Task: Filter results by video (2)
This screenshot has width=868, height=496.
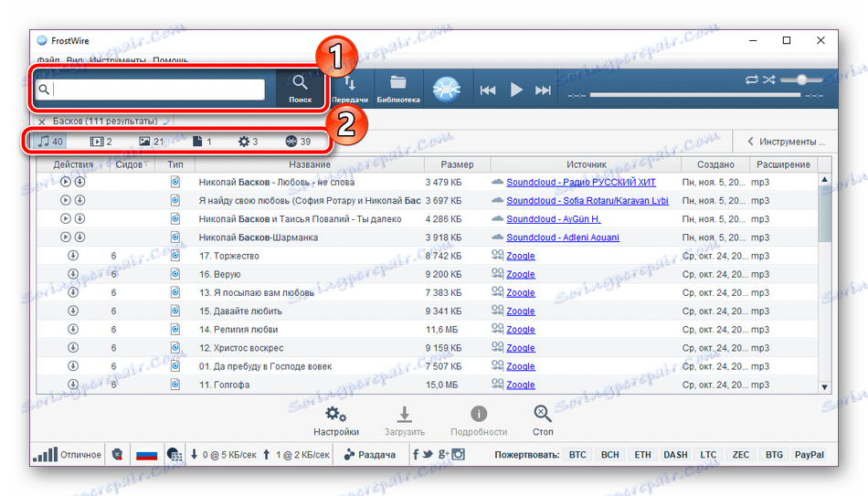Action: click(x=101, y=142)
